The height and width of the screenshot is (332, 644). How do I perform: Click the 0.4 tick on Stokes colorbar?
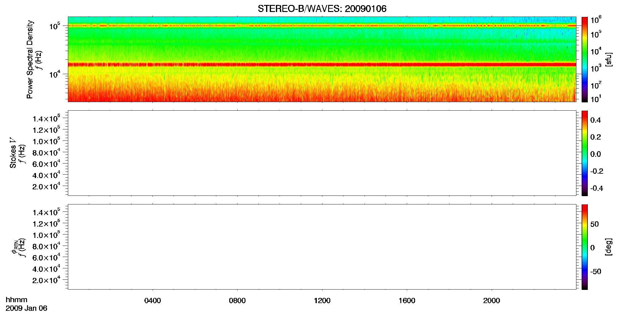[x=595, y=120]
